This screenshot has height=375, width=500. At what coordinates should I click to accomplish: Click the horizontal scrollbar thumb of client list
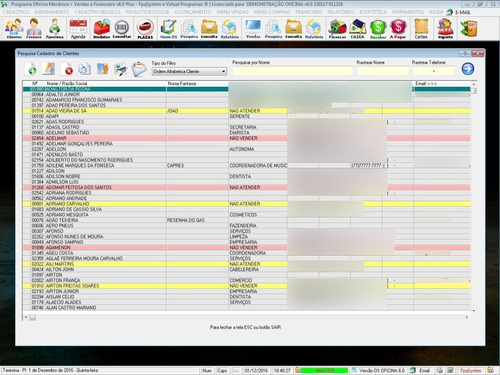(32, 317)
